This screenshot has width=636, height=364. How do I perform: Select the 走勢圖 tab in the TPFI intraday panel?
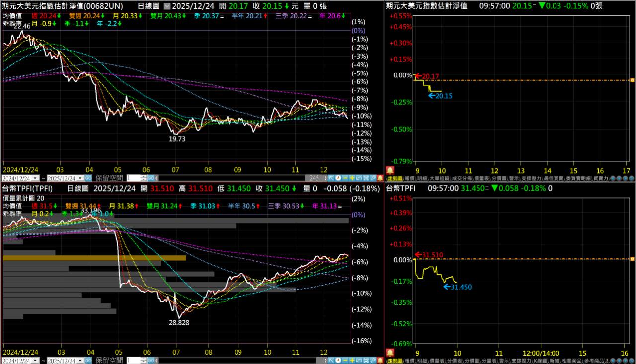395,360
